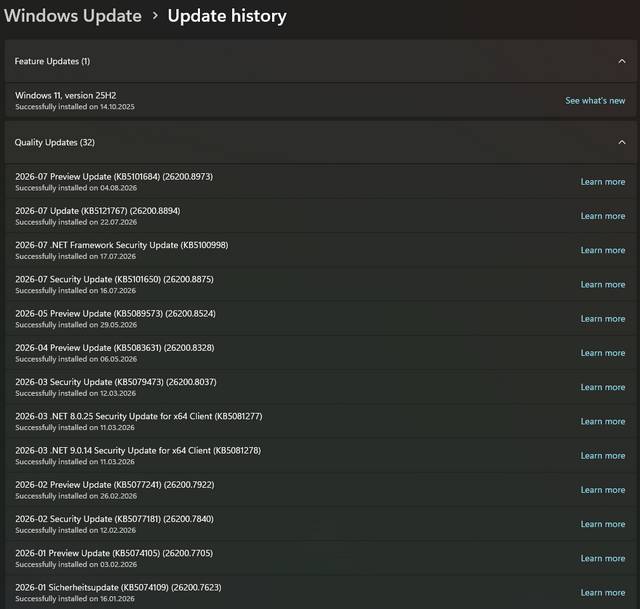Click the Update history page title

point(227,16)
